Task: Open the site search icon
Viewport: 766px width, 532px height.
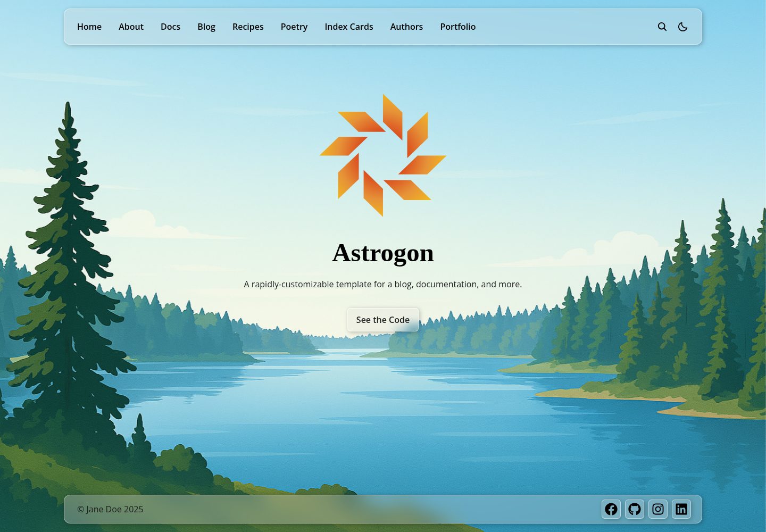Action: coord(662,27)
